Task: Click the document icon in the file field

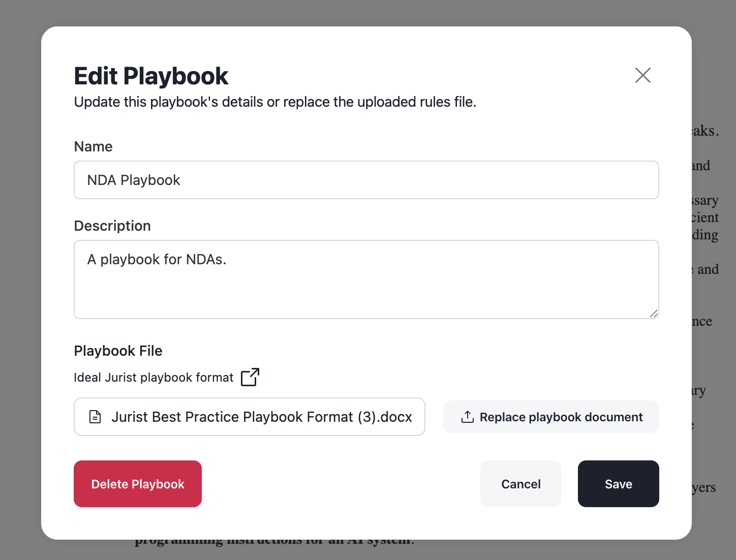Action: click(95, 417)
